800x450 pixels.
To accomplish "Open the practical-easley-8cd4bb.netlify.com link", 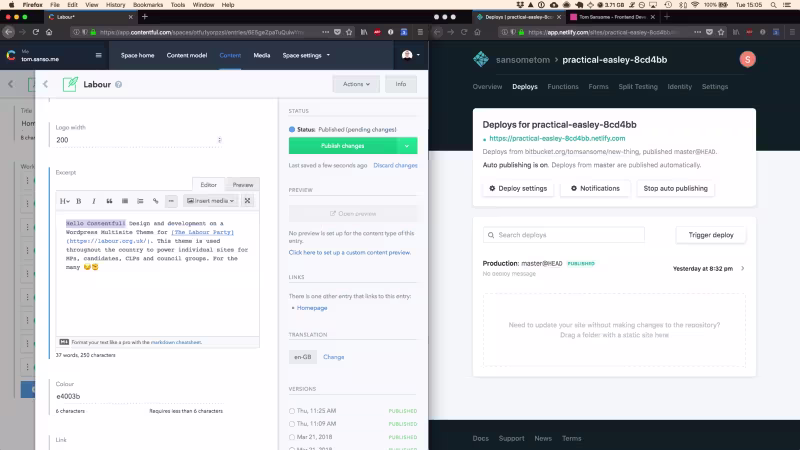I will point(557,138).
